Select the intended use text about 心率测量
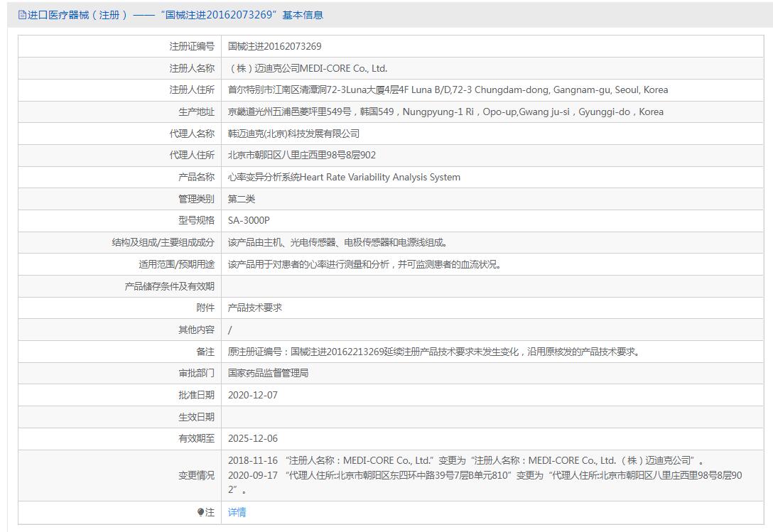 pos(364,264)
